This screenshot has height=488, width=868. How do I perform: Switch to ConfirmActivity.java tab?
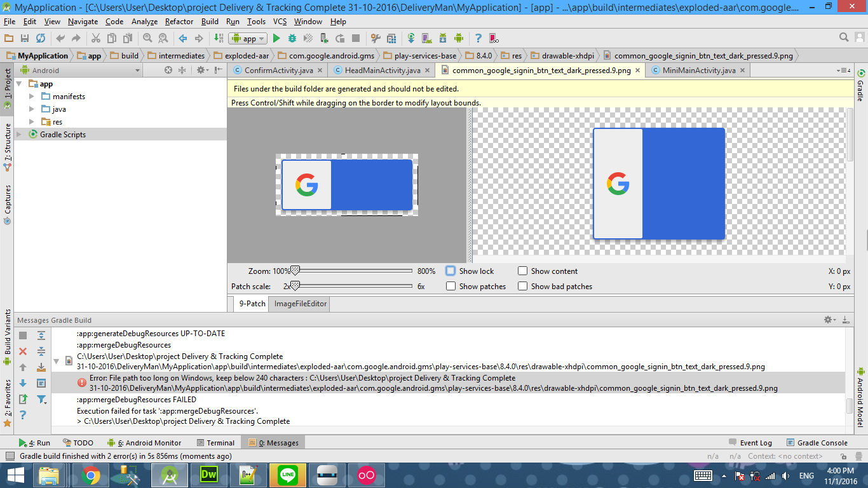[278, 71]
